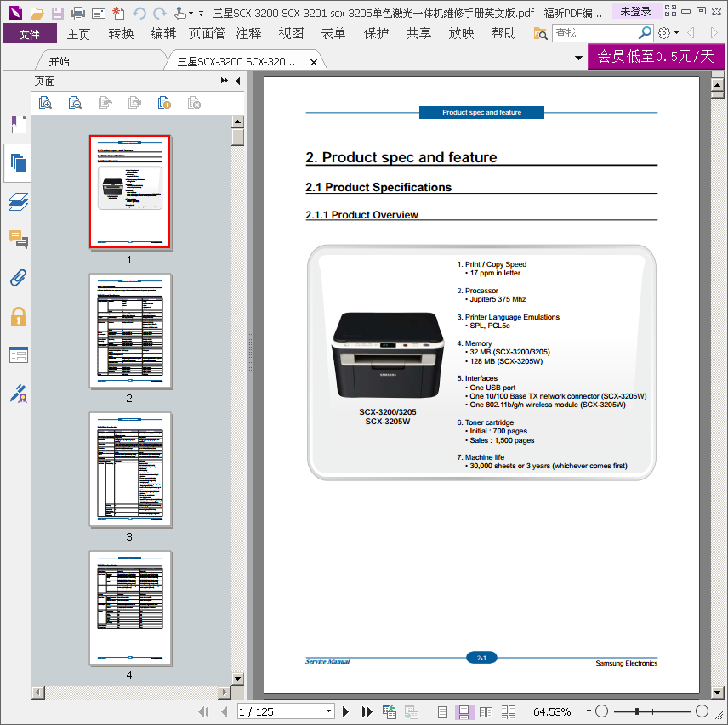
Task: Click the replace pages icon in thumbnail toolbar
Action: point(134,103)
